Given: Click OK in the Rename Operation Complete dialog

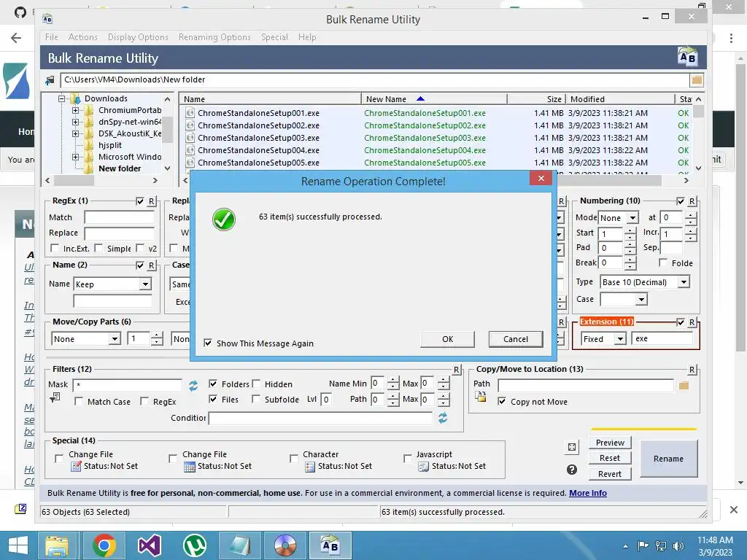Looking at the screenshot, I should coord(447,339).
